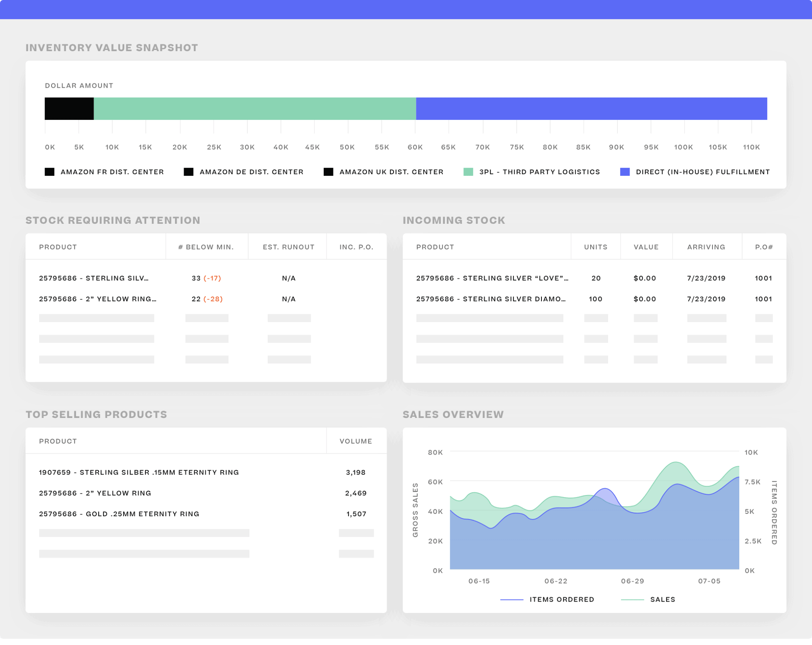Select the Amazon FR Dist. Center legend swatch
The image size is (812, 645).
(x=49, y=171)
